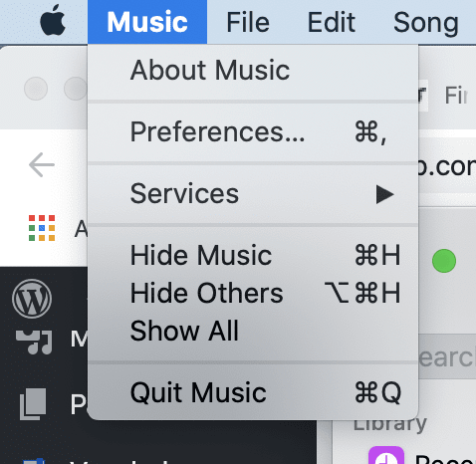476x464 pixels.
Task: Click the WordPress logo icon
Action: (32, 299)
